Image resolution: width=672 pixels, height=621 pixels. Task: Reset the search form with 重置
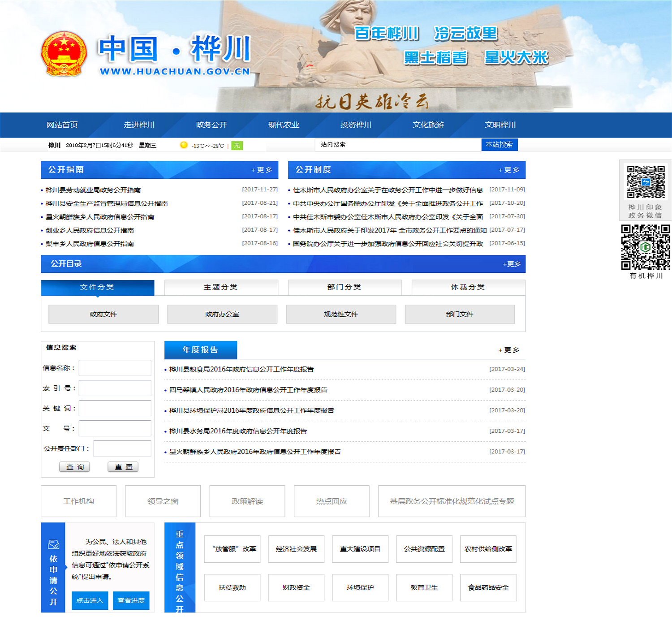123,467
